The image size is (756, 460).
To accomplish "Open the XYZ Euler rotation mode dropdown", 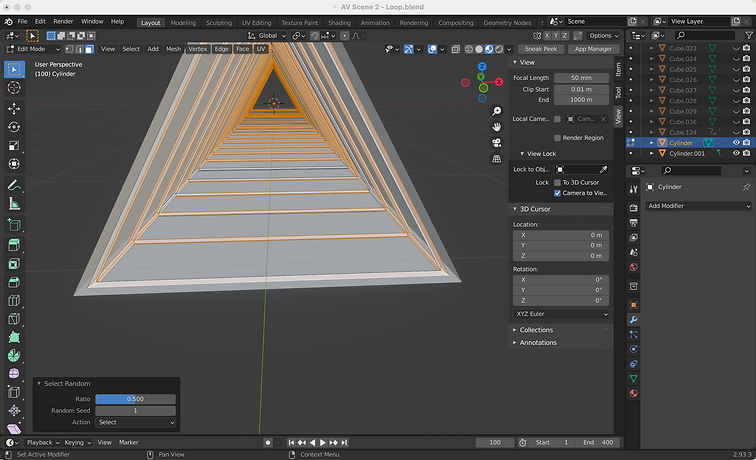I will tap(561, 314).
